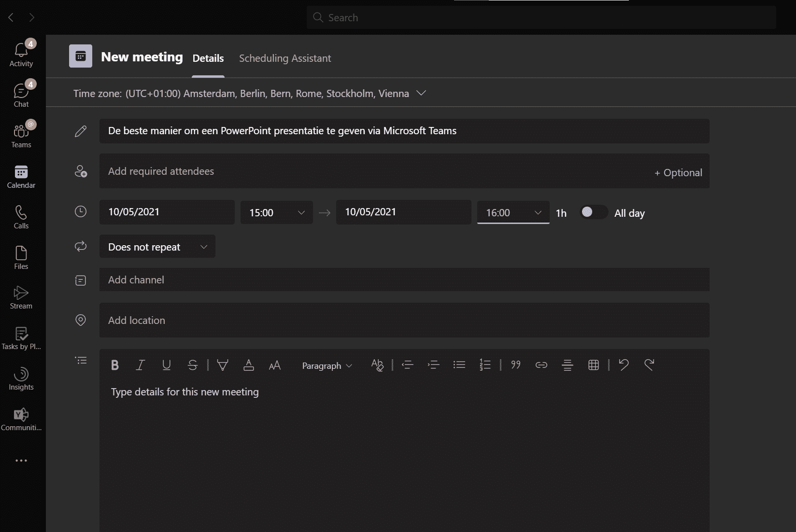796x532 pixels.
Task: Open the Chat section
Action: click(x=21, y=95)
